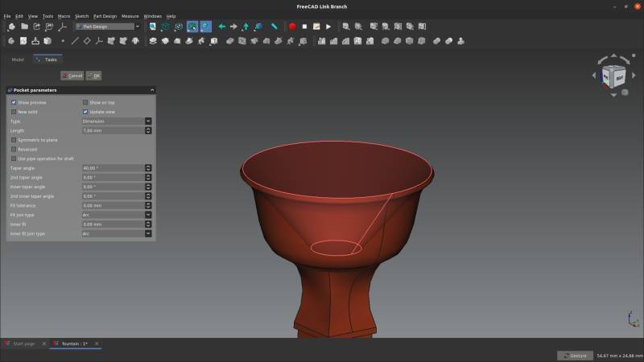Image resolution: width=644 pixels, height=362 pixels.
Task: Click the Fit tolerance stepper arrows
Action: (148, 205)
